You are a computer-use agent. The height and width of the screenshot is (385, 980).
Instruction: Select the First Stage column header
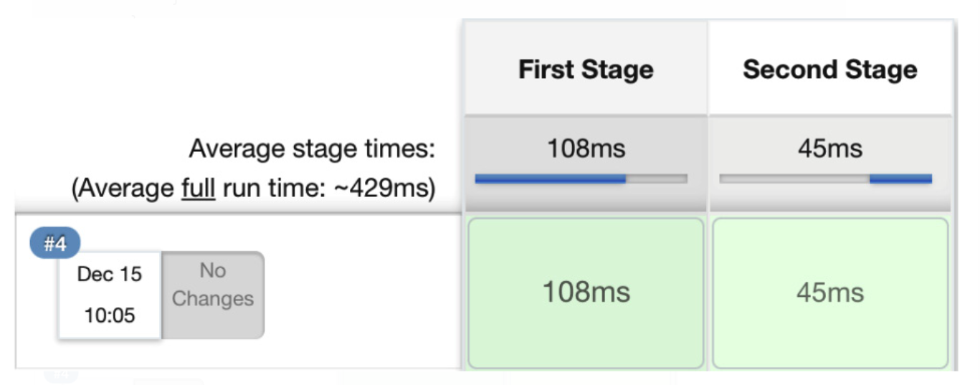(x=586, y=70)
